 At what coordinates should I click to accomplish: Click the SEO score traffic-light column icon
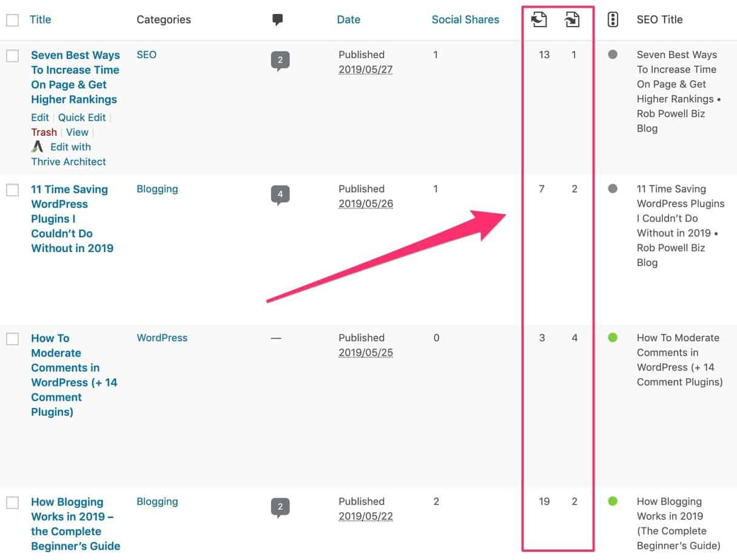pos(613,19)
